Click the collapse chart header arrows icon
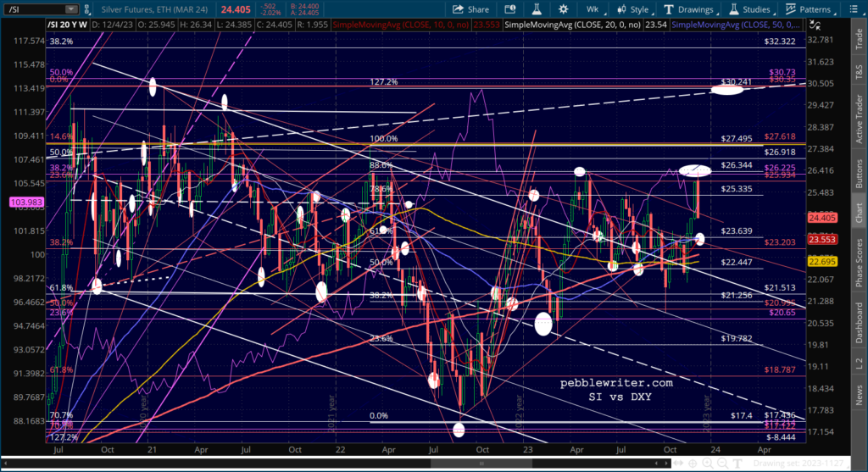Screen dimensions: 868x472 pos(815,25)
